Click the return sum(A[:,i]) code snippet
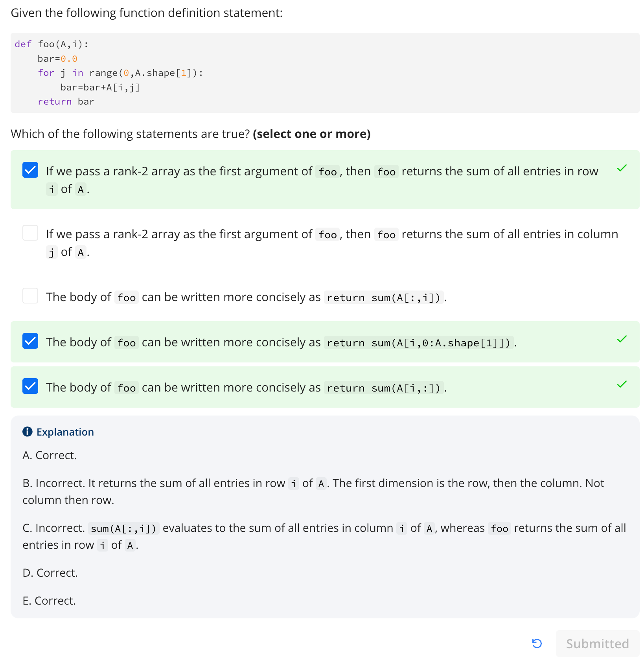This screenshot has height=662, width=644. coord(384,298)
